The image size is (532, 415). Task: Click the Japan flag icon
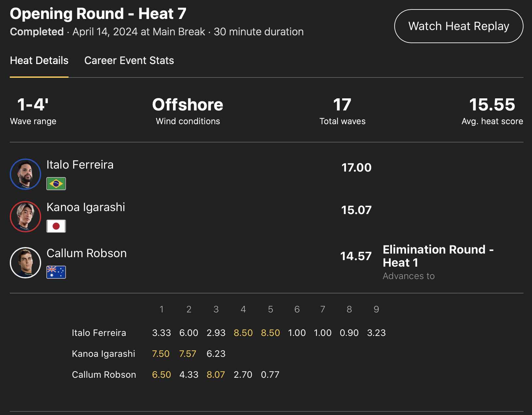pyautogui.click(x=56, y=226)
